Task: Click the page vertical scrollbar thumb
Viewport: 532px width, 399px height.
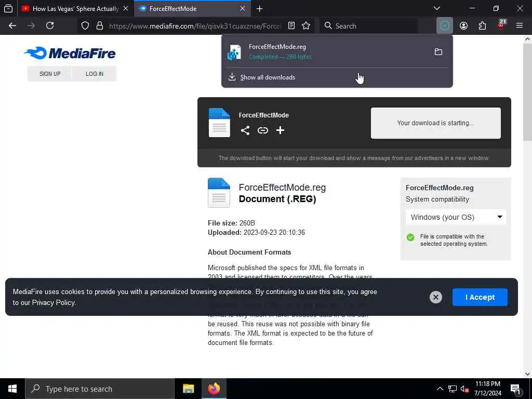Action: pyautogui.click(x=527, y=91)
